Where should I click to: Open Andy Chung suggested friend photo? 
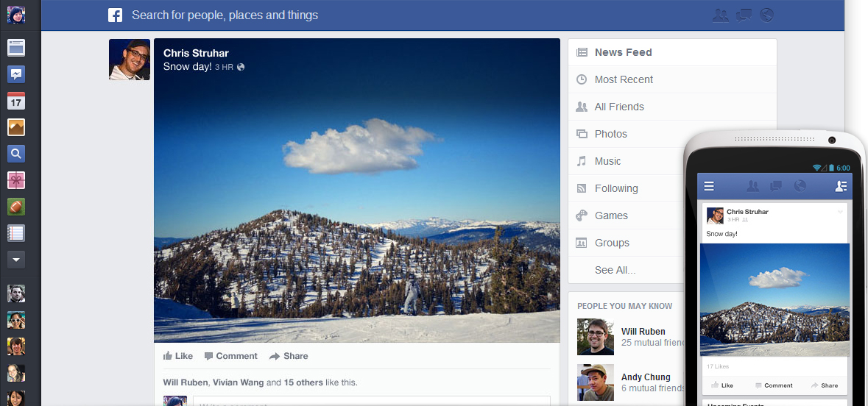[x=596, y=382]
